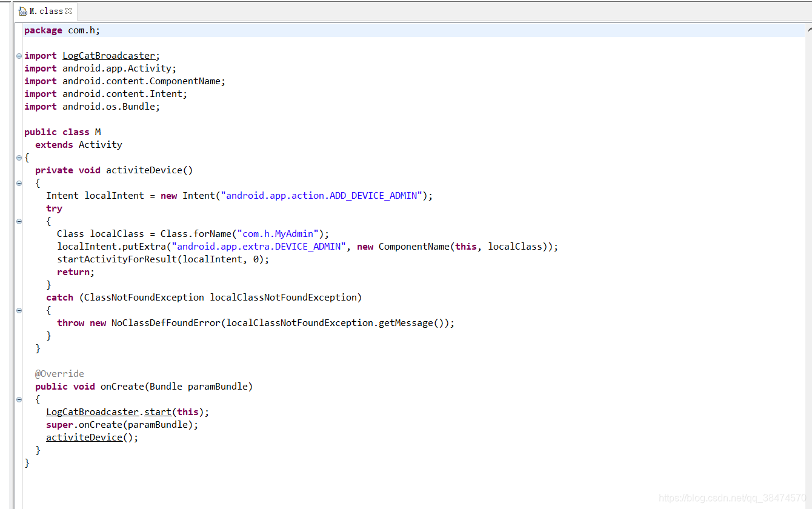Click public void onCreate declaration
Image resolution: width=812 pixels, height=509 pixels.
[144, 387]
